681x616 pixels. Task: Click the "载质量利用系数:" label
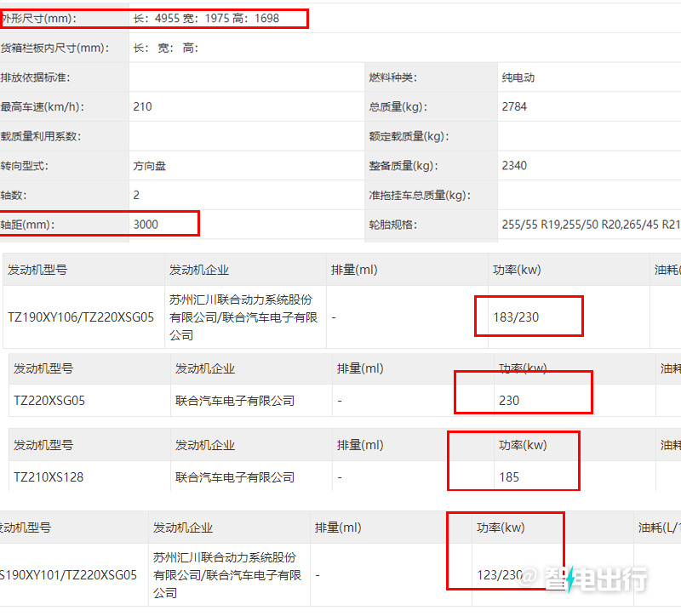click(x=41, y=136)
